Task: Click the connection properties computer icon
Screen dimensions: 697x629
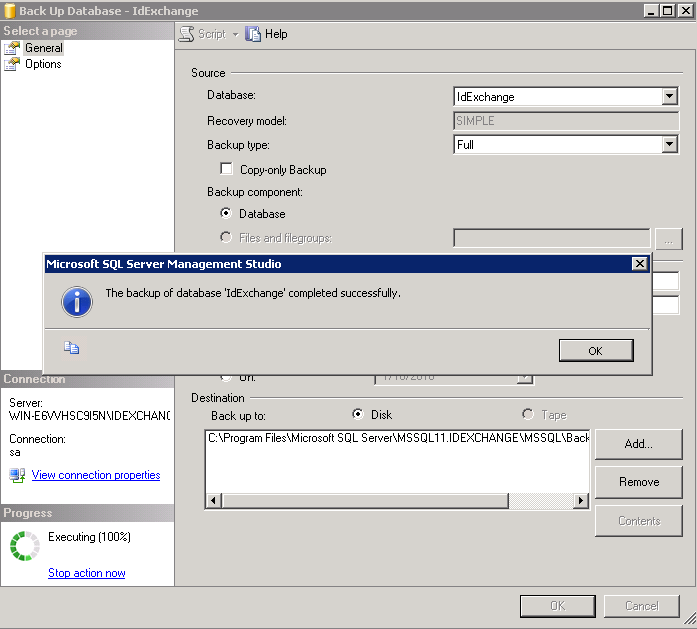Action: tap(17, 475)
